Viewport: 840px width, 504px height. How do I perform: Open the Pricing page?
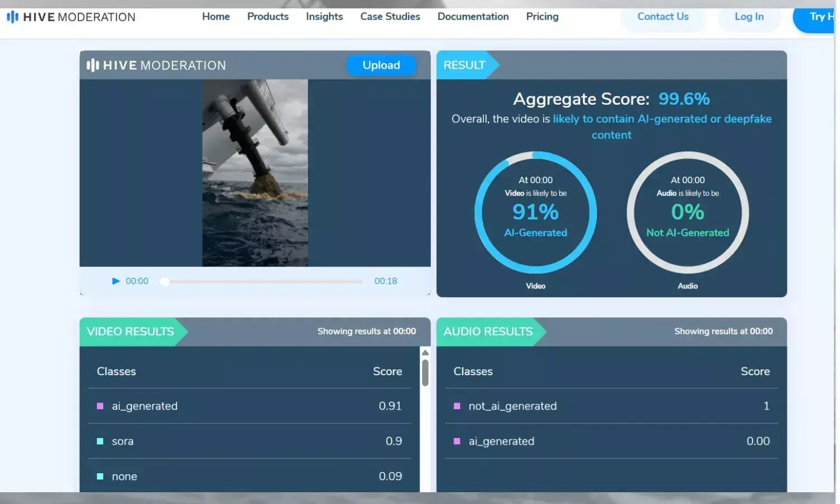coord(542,17)
